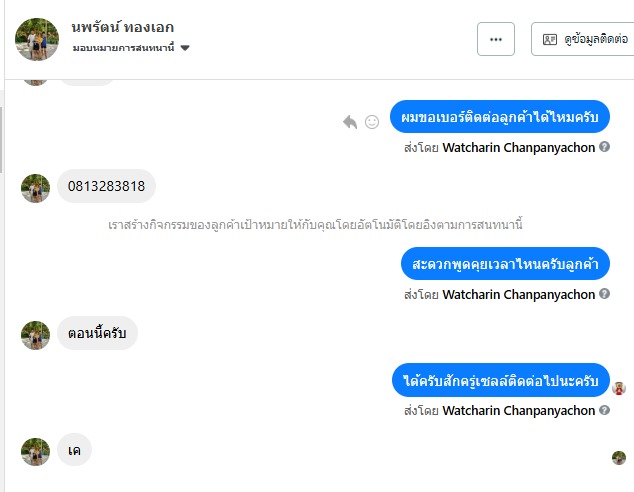This screenshot has width=634, height=492.
Task: Click the เค reply message bubble
Action: [74, 450]
